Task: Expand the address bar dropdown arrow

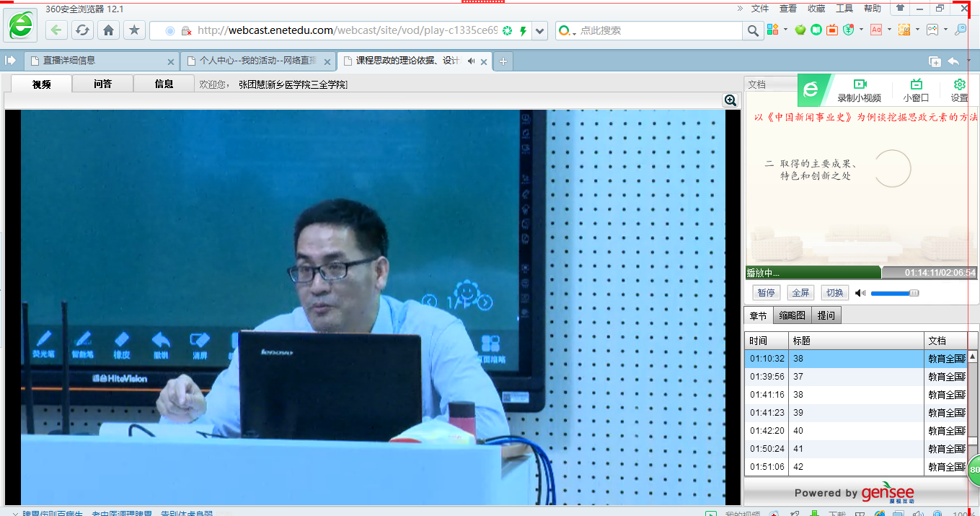Action: pos(540,31)
